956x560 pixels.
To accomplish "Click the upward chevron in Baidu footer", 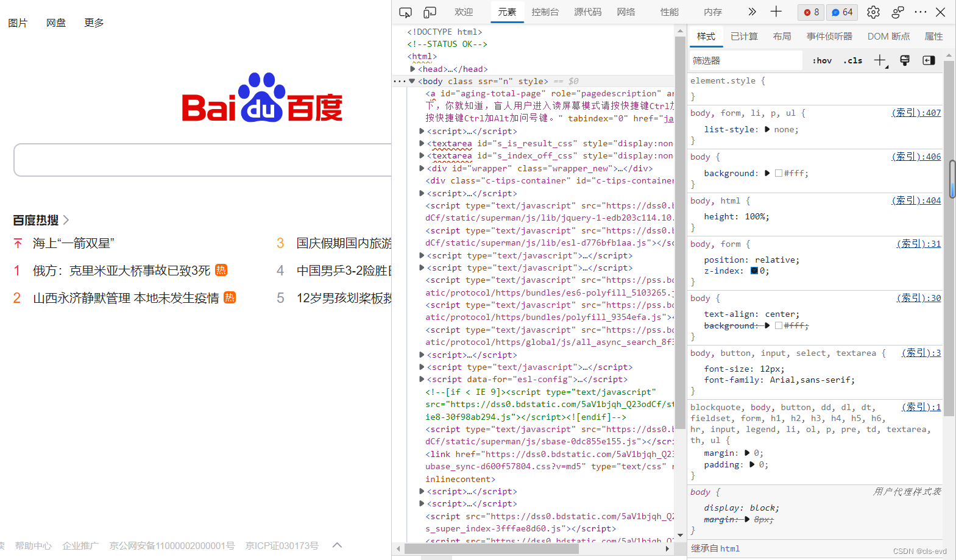I will 337,545.
